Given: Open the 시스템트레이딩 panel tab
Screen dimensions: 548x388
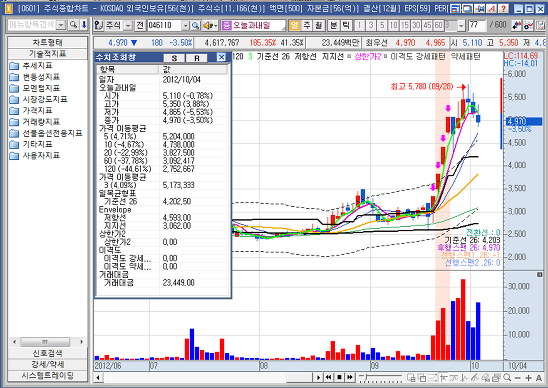Looking at the screenshot, I should click(x=48, y=375).
